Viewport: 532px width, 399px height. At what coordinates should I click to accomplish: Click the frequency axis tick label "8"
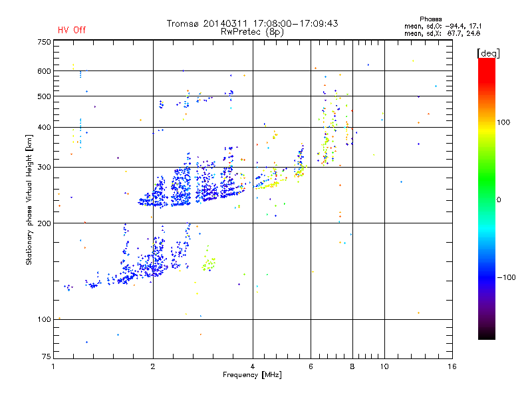click(352, 366)
